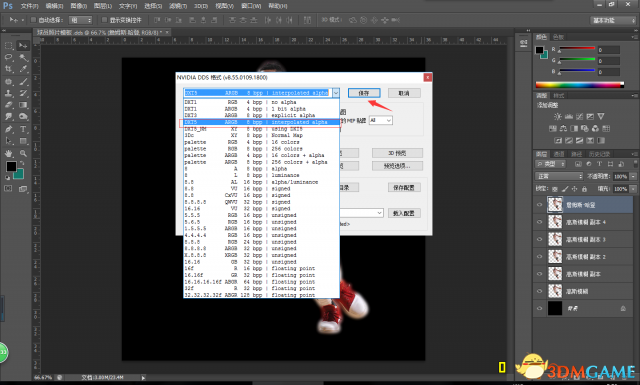Click the Load Config (载入配置) button
The width and height of the screenshot is (640, 385).
pyautogui.click(x=404, y=213)
